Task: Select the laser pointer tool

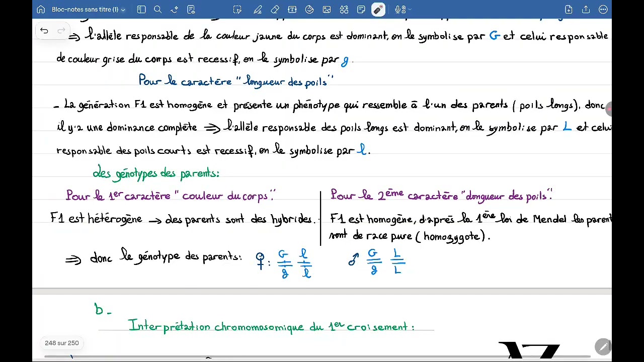Action: [378, 10]
